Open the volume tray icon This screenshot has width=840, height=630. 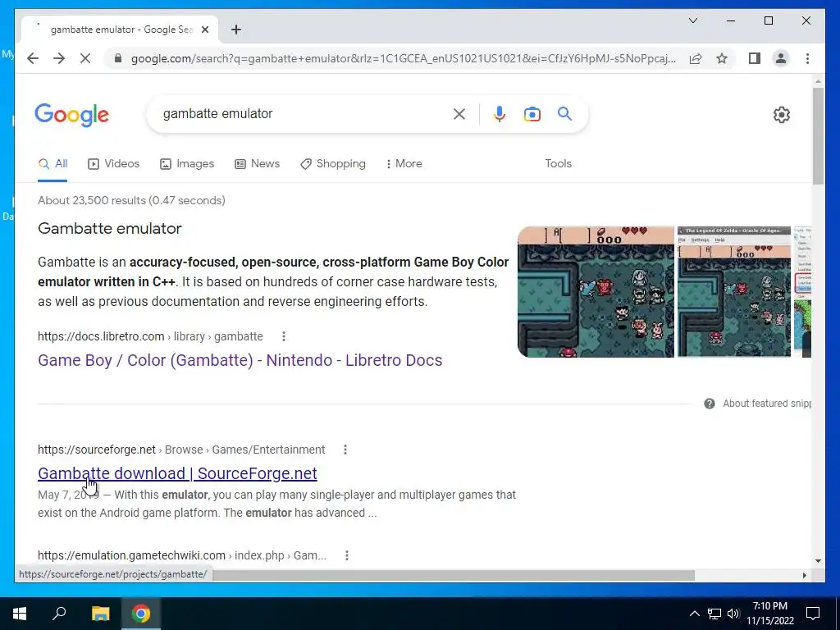(733, 614)
